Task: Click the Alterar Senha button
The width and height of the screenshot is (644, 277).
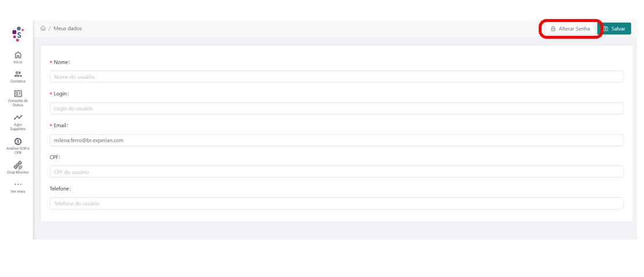Action: click(x=571, y=29)
